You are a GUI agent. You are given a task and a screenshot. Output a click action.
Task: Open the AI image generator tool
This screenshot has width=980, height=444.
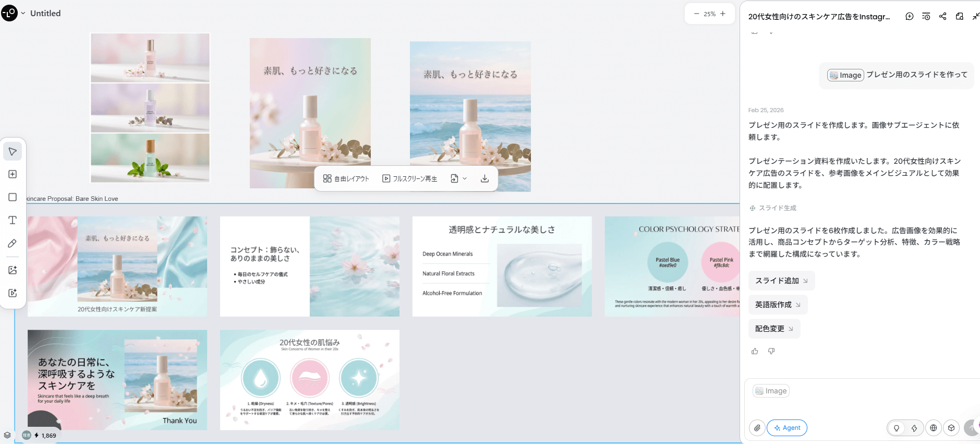(x=13, y=270)
